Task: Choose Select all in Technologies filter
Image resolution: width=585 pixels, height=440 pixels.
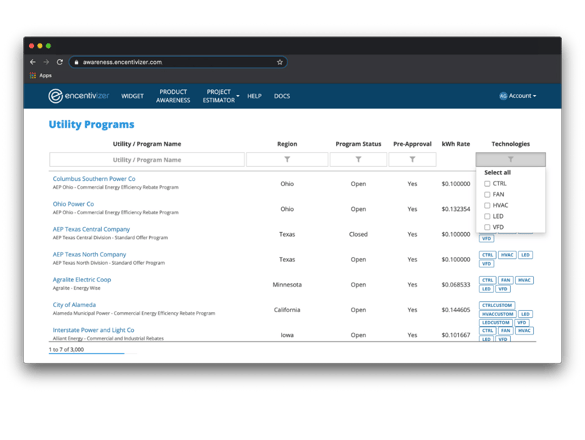Action: coord(497,172)
